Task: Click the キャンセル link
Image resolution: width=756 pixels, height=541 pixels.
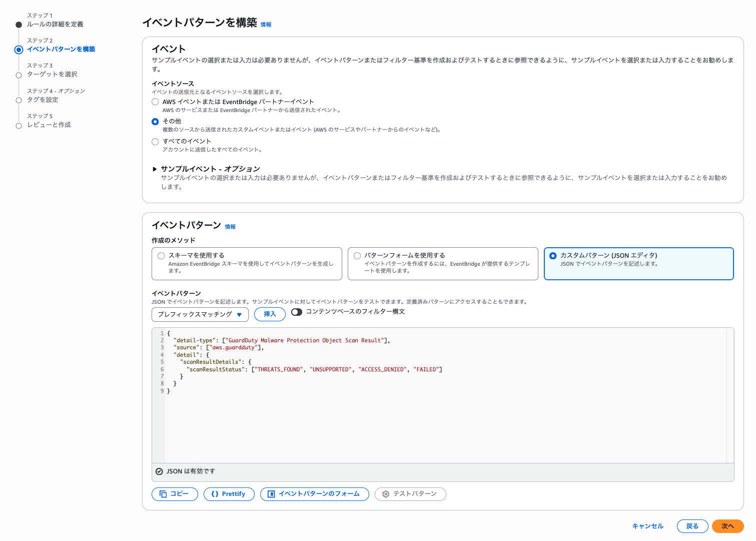Action: (647, 526)
